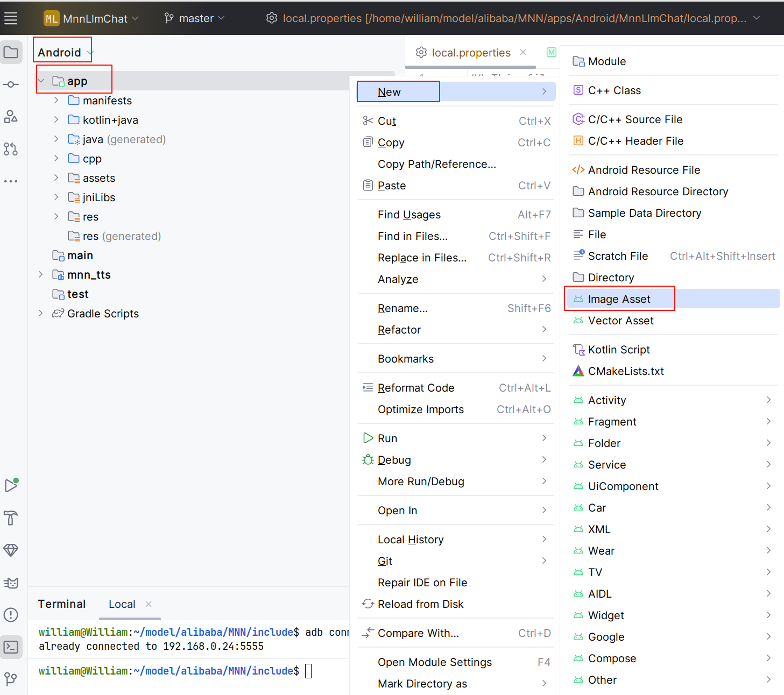Open the Commit tool window icon
784x695 pixels.
click(11, 84)
